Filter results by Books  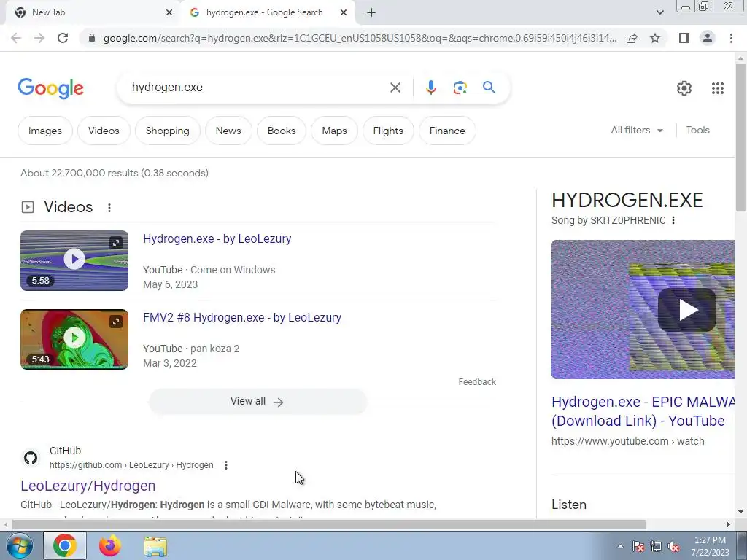click(x=282, y=131)
